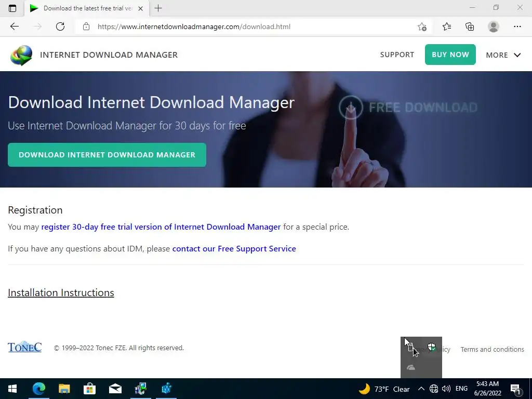This screenshot has height=399, width=532.
Task: Open the browser profile avatar
Action: 494,26
